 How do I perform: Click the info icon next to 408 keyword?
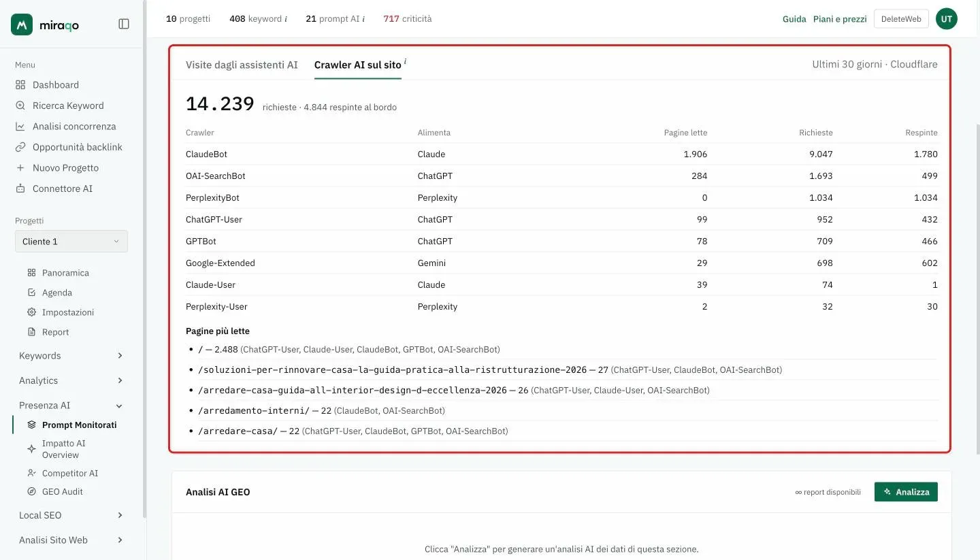pos(285,19)
